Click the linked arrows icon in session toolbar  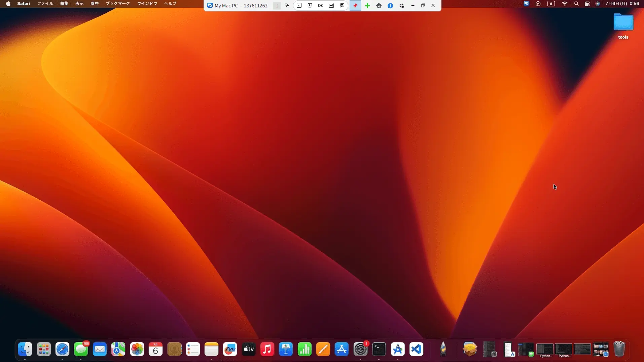click(321, 6)
